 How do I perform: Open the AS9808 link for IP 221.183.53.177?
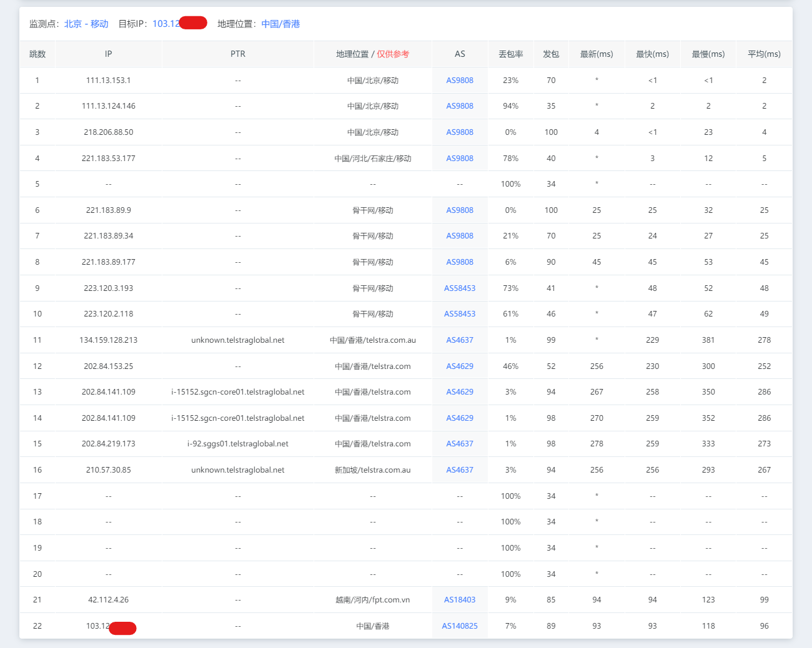[x=460, y=159]
